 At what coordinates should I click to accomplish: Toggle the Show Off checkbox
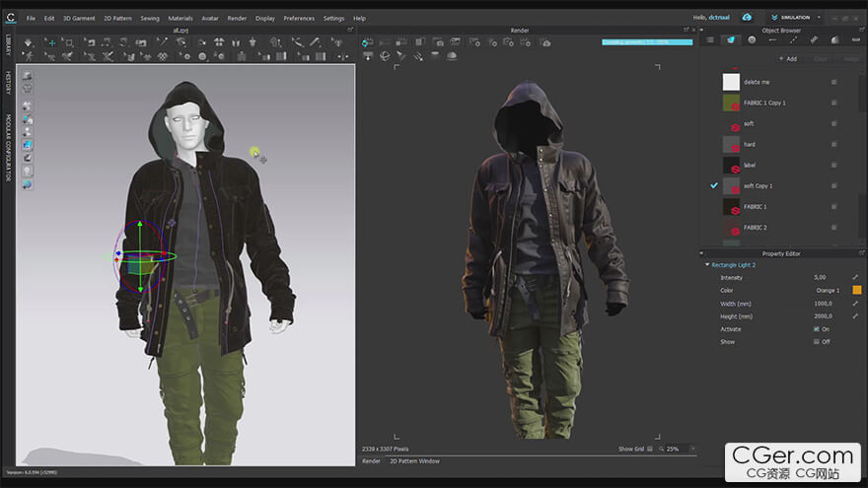click(x=816, y=341)
